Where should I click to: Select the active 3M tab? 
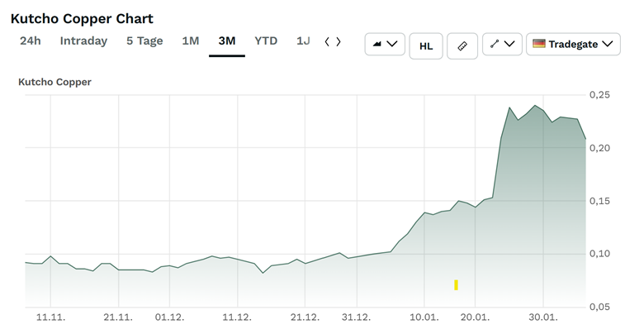click(227, 41)
